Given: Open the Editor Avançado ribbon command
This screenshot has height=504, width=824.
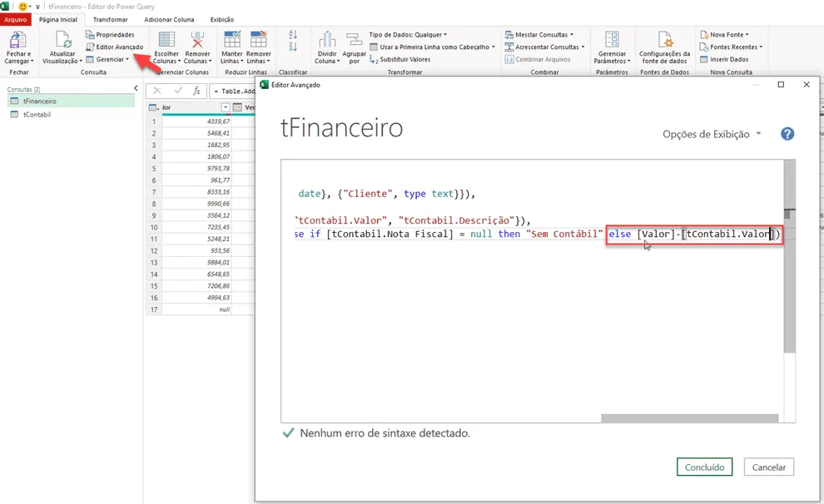Looking at the screenshot, I should [114, 47].
